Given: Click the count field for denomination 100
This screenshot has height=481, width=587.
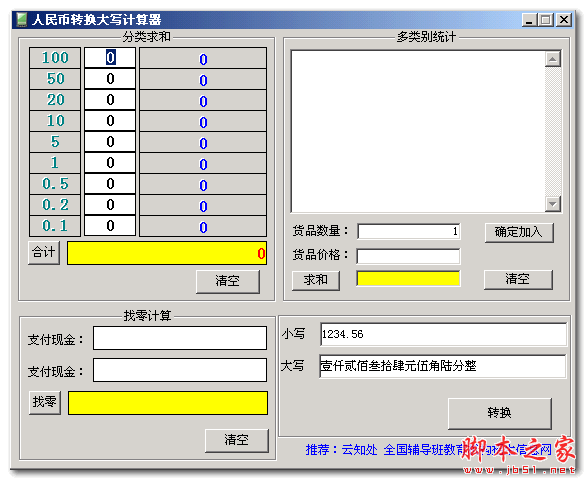Looking at the screenshot, I should pos(110,58).
